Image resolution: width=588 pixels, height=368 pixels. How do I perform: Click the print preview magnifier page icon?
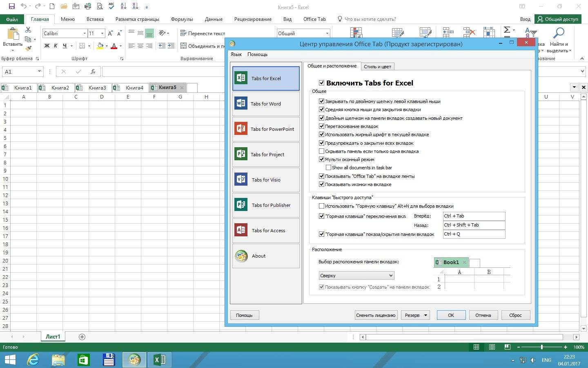tap(100, 7)
